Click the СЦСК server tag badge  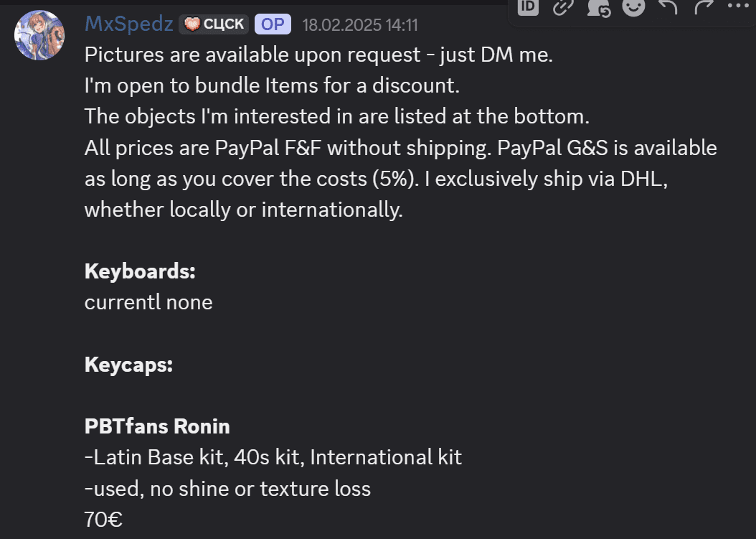[x=213, y=24]
